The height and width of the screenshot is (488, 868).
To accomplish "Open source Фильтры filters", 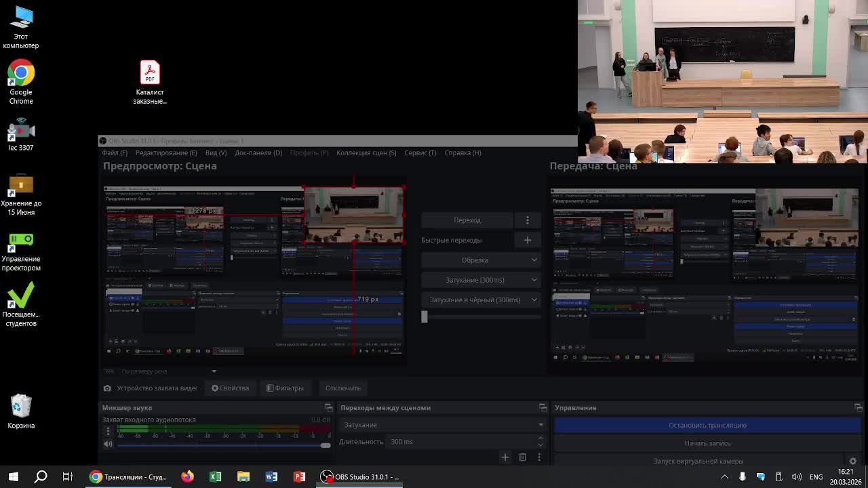I will coord(285,388).
